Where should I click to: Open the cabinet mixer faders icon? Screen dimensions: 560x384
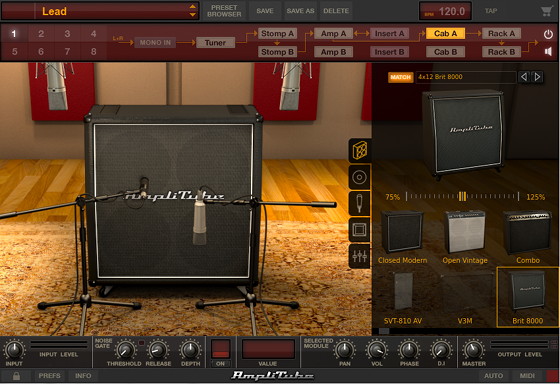[x=360, y=256]
